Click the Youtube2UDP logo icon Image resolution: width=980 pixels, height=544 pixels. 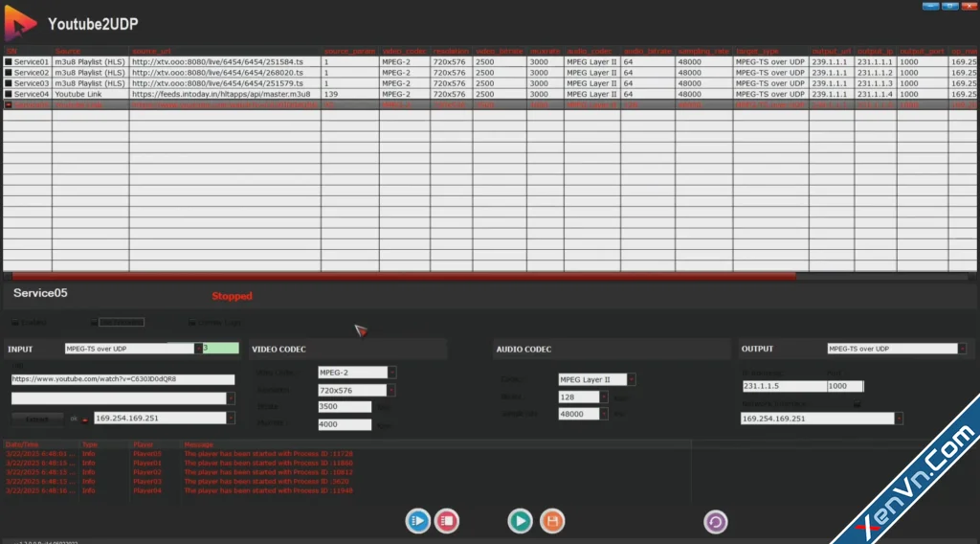point(20,24)
